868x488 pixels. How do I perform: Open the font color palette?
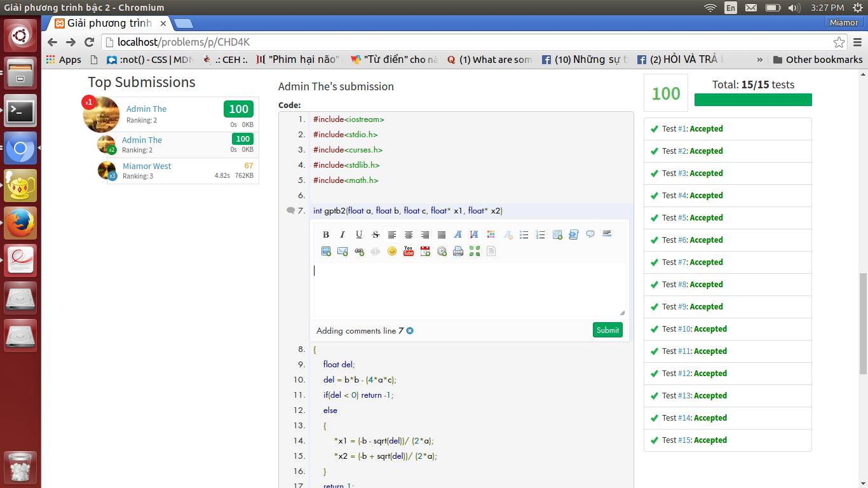tap(491, 234)
